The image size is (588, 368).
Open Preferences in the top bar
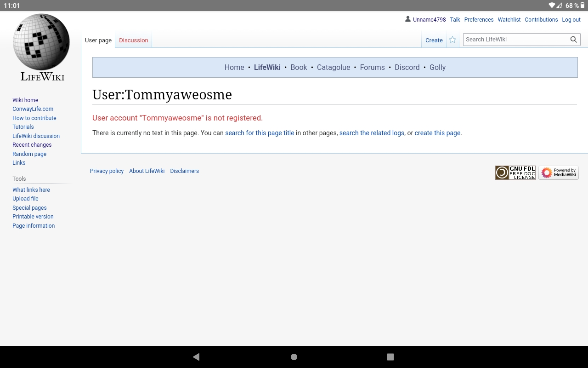pos(479,20)
